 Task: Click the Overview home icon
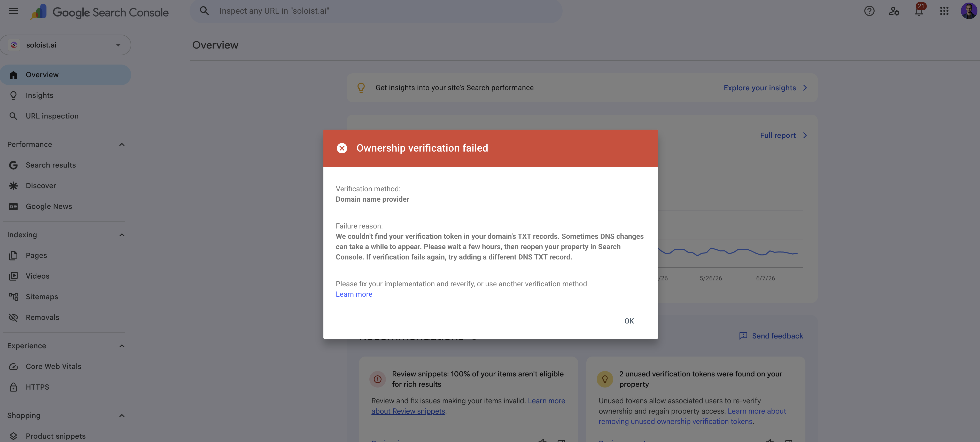tap(13, 75)
